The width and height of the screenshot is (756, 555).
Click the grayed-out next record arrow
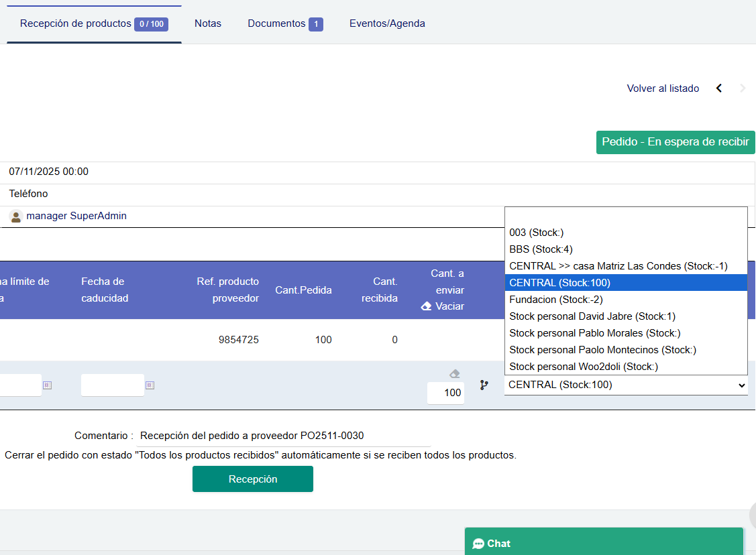(x=743, y=88)
